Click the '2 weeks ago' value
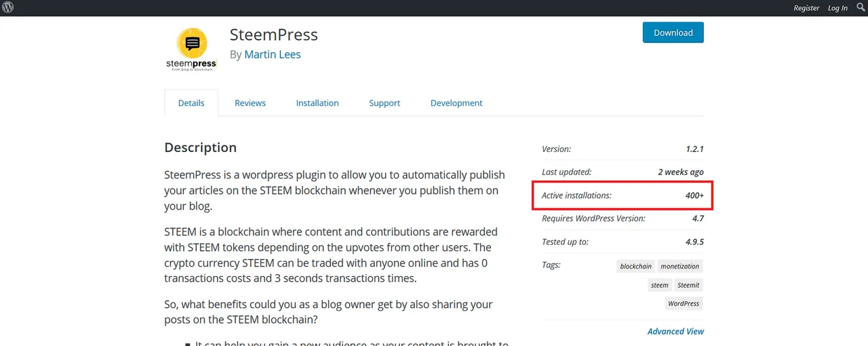The width and height of the screenshot is (868, 346). pos(681,172)
